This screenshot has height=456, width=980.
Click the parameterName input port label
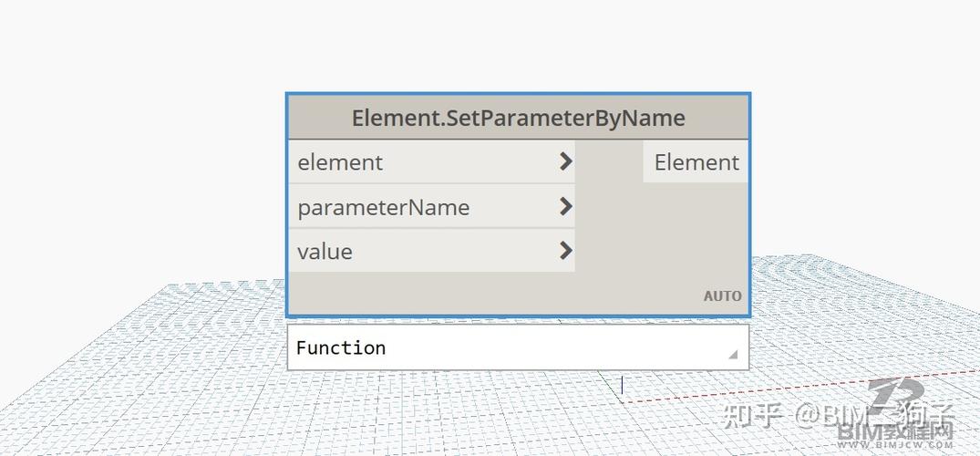[383, 207]
